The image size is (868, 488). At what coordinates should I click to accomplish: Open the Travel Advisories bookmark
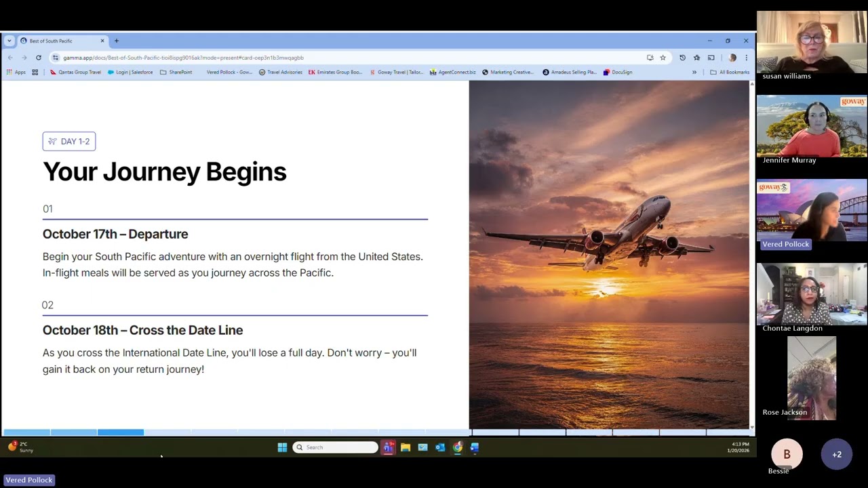281,72
